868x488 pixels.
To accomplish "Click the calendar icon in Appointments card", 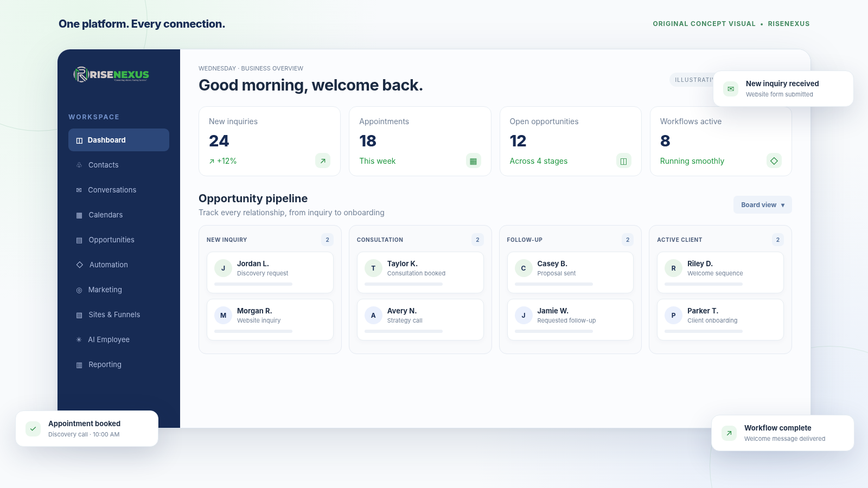I will pyautogui.click(x=474, y=160).
